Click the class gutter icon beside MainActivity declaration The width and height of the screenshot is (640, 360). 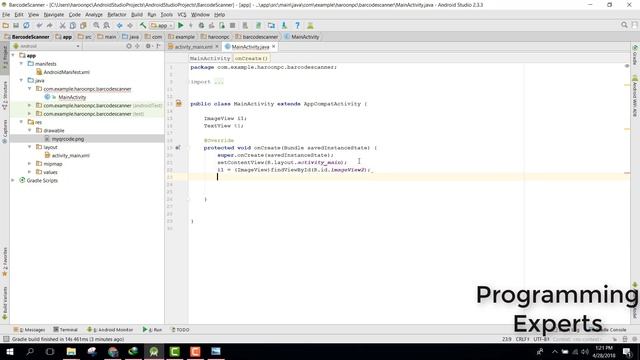[x=178, y=104]
